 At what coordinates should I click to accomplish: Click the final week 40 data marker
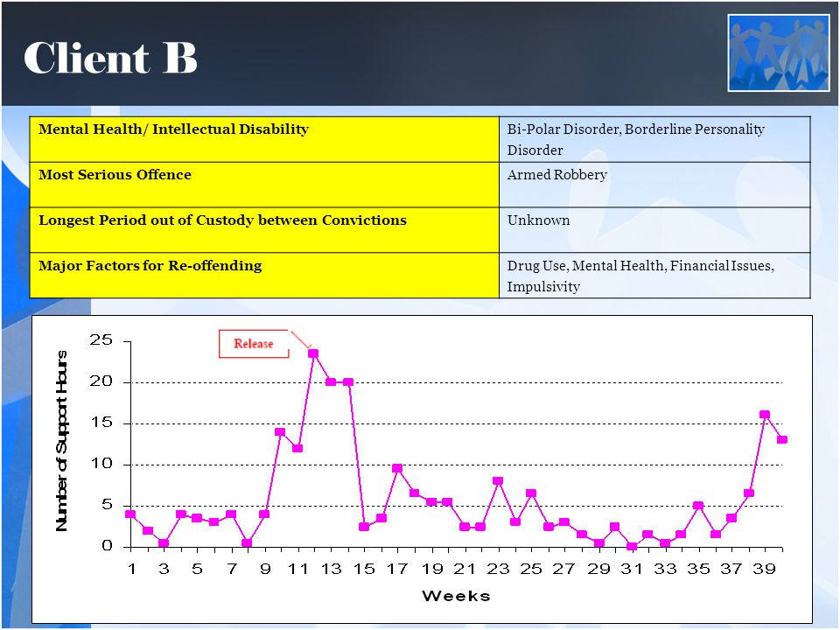[782, 439]
